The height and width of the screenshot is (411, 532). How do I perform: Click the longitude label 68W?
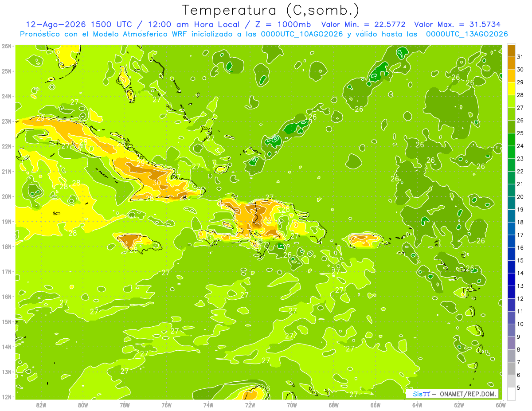[334, 405]
